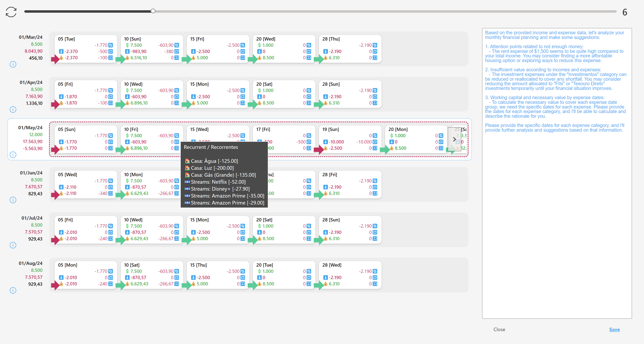
Task: Click the refresh icon at top left
Action: pos(11,11)
